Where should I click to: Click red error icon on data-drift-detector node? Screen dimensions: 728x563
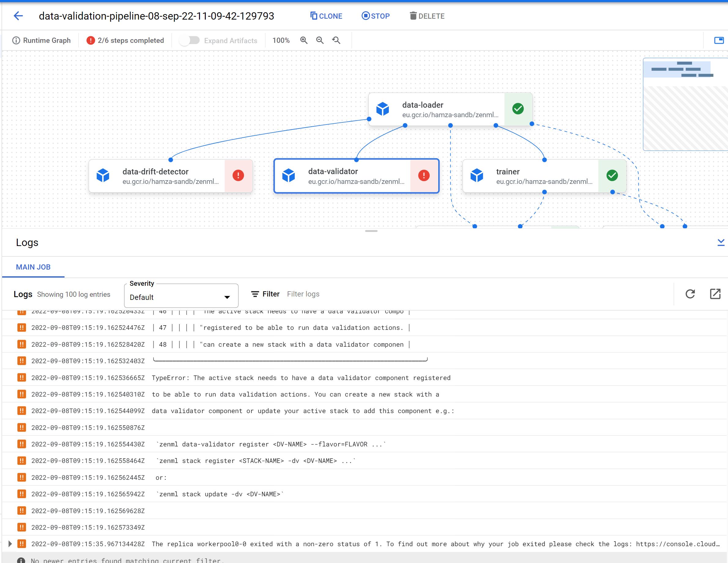point(238,175)
